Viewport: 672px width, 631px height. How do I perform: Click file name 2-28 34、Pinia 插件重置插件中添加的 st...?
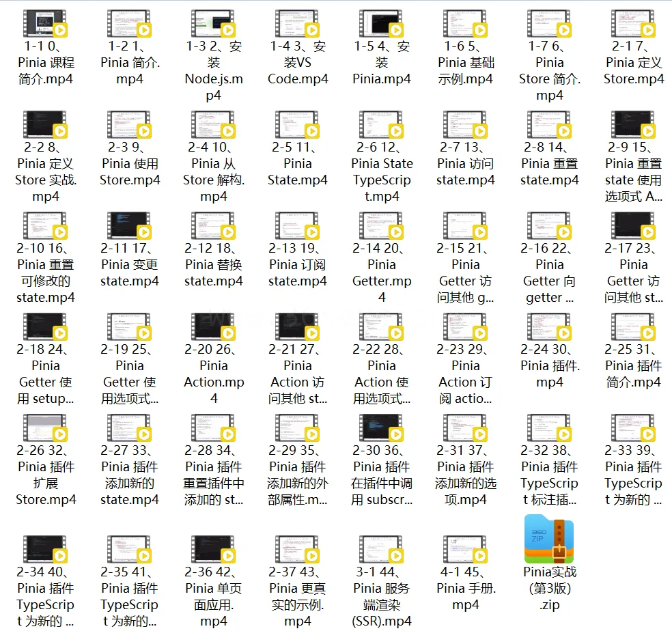[214, 475]
